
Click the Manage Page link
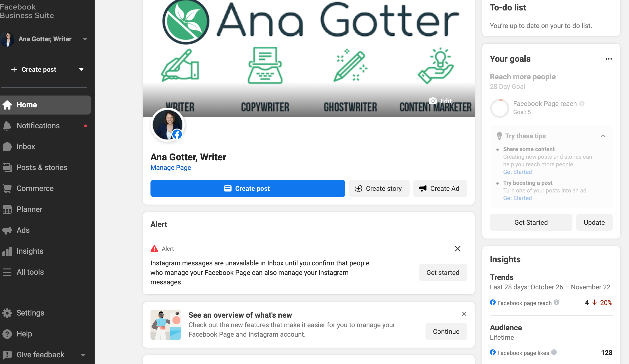pos(171,167)
